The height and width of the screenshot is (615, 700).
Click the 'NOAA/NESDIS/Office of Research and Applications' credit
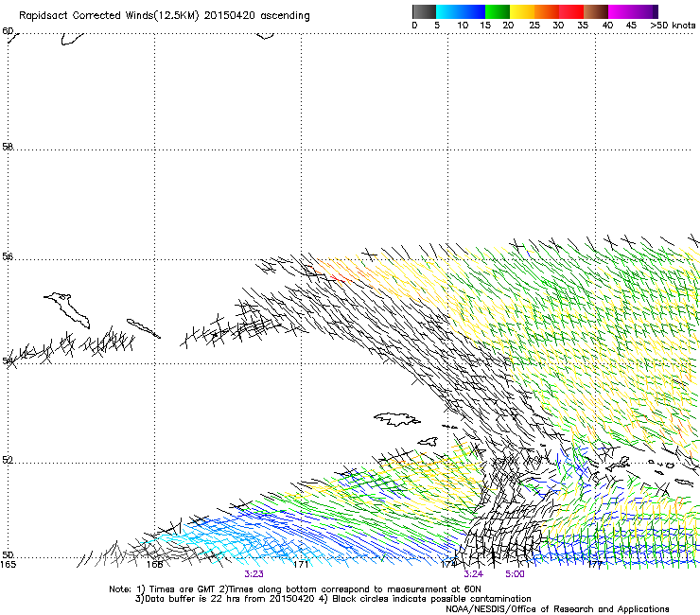557,609
